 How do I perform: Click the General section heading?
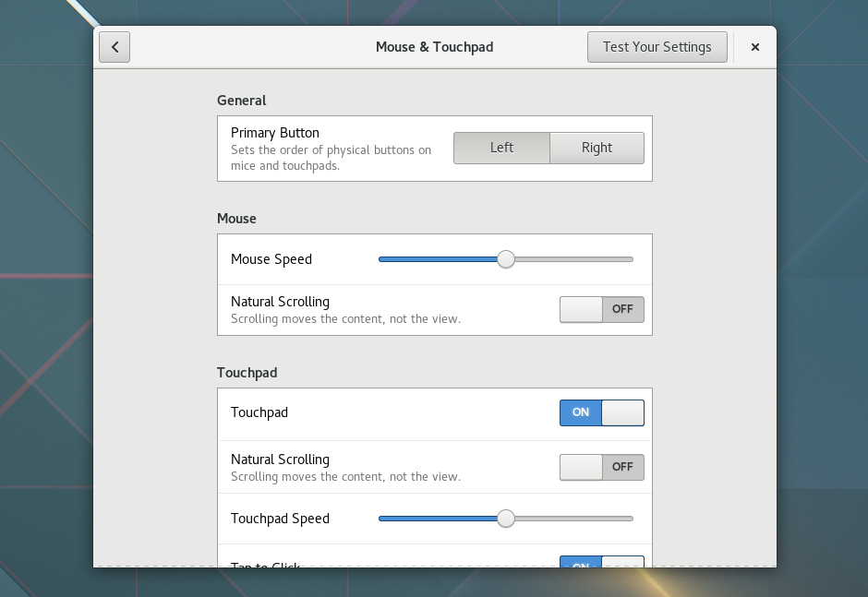pos(242,101)
